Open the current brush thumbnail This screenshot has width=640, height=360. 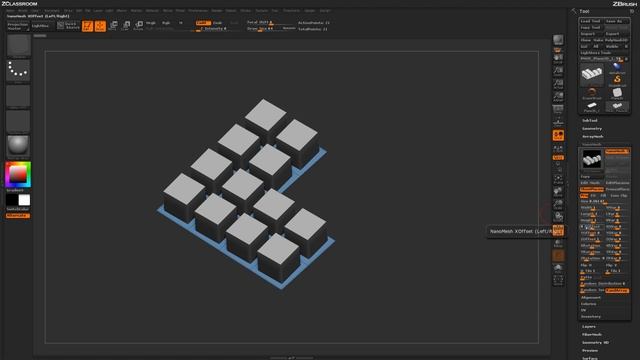tap(18, 45)
